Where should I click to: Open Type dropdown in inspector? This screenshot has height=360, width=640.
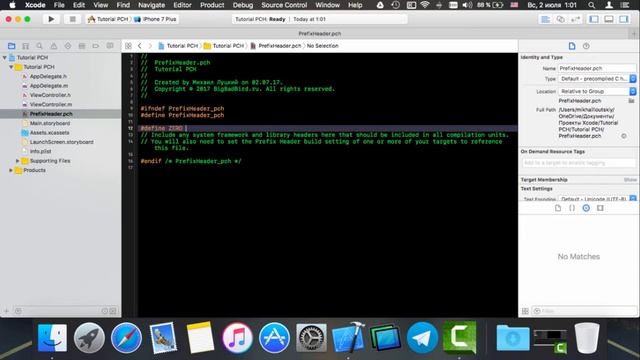tap(597, 79)
